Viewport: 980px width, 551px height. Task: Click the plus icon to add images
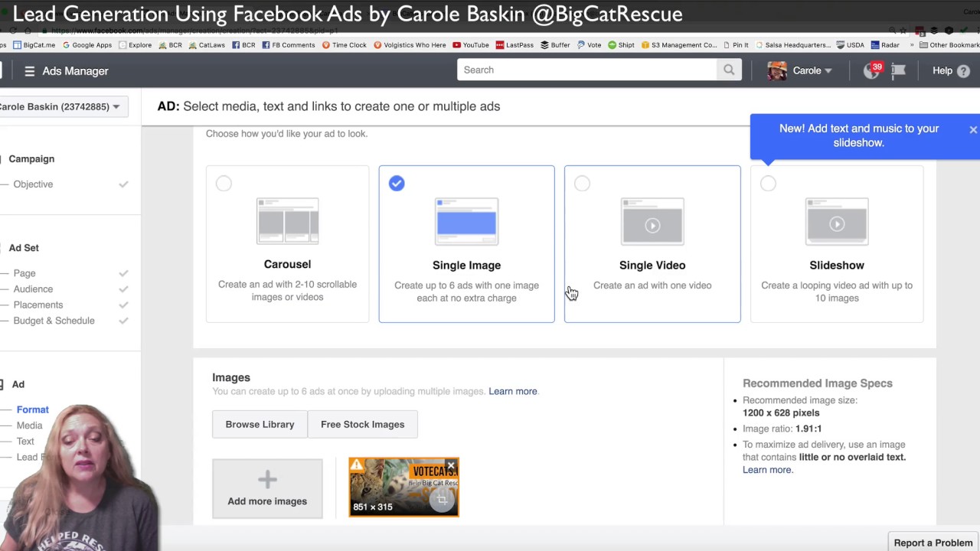pyautogui.click(x=267, y=480)
